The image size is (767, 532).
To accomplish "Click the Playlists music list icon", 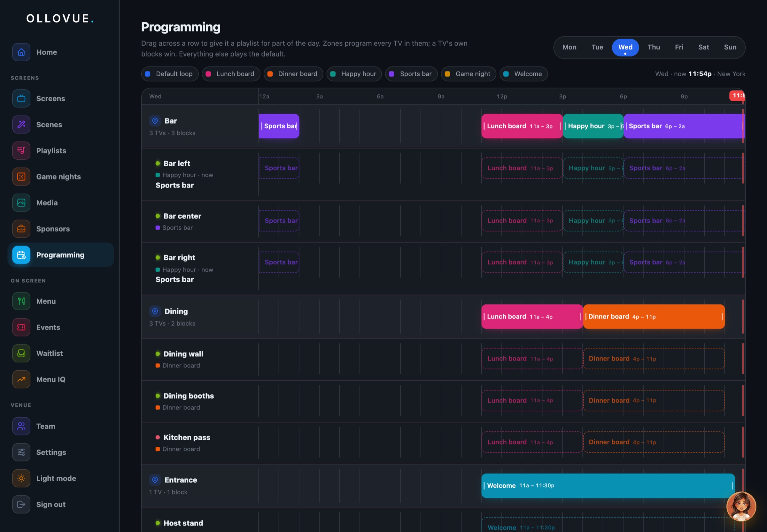I will (x=21, y=151).
